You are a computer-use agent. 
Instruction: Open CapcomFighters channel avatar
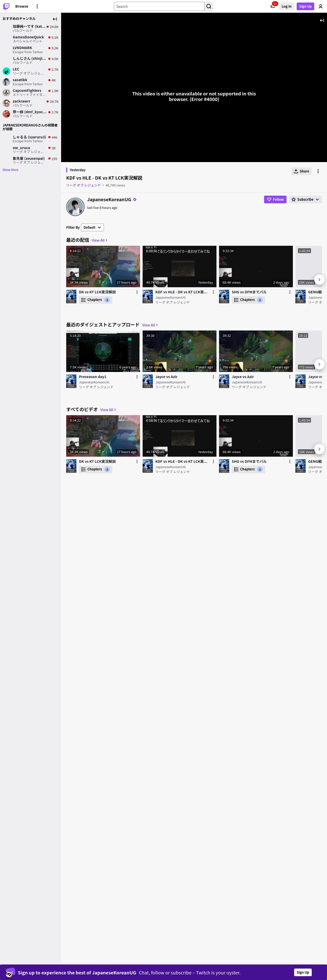6,92
